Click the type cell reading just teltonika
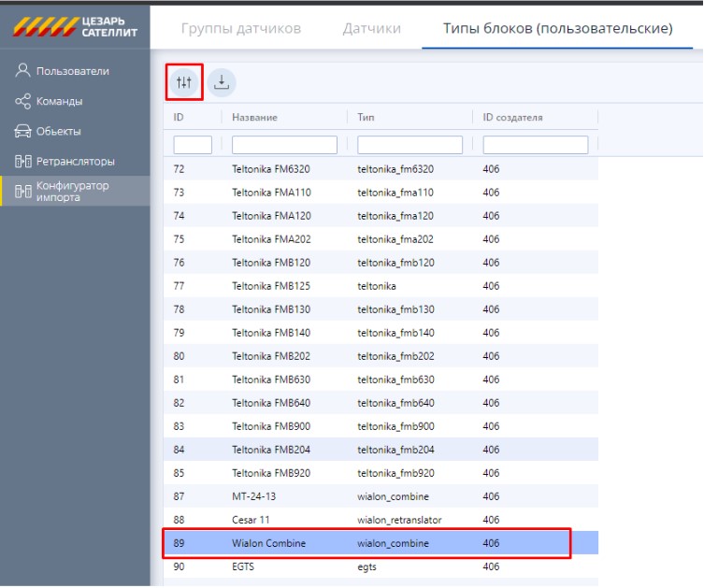The width and height of the screenshot is (704, 588). tap(377, 286)
